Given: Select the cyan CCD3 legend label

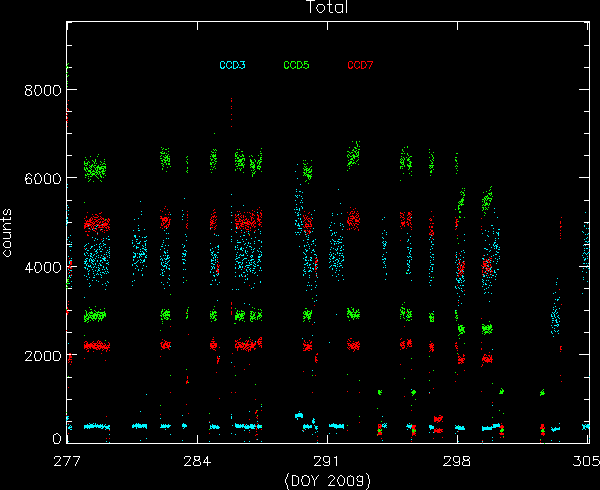Looking at the screenshot, I should pyautogui.click(x=232, y=65).
